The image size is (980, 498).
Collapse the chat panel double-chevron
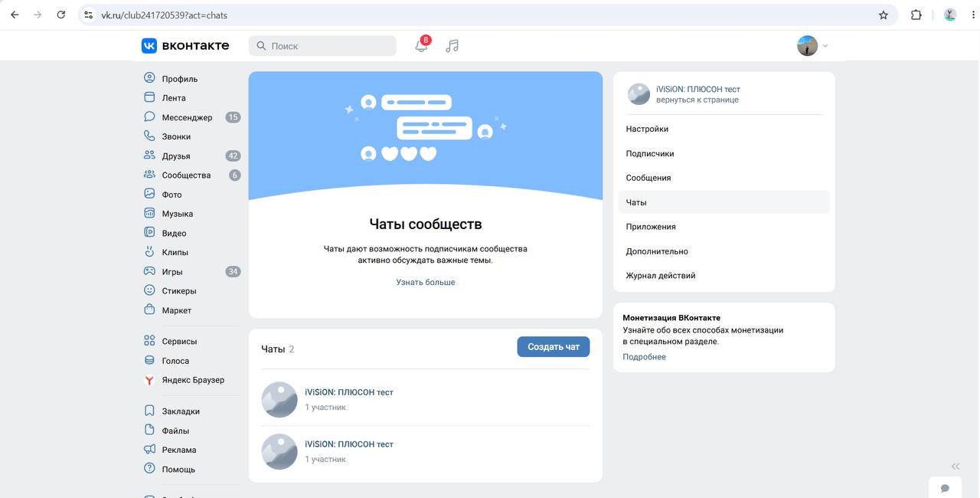tap(955, 466)
